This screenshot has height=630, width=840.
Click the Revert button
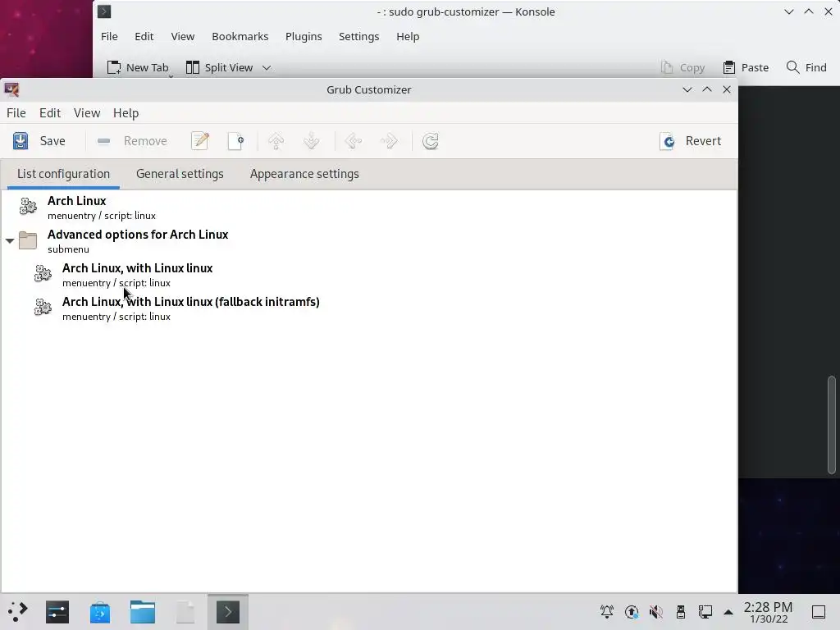pos(691,141)
